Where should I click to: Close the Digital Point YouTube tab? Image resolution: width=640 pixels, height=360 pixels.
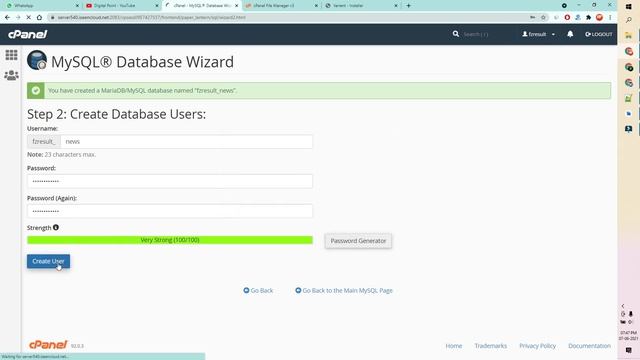tap(157, 6)
